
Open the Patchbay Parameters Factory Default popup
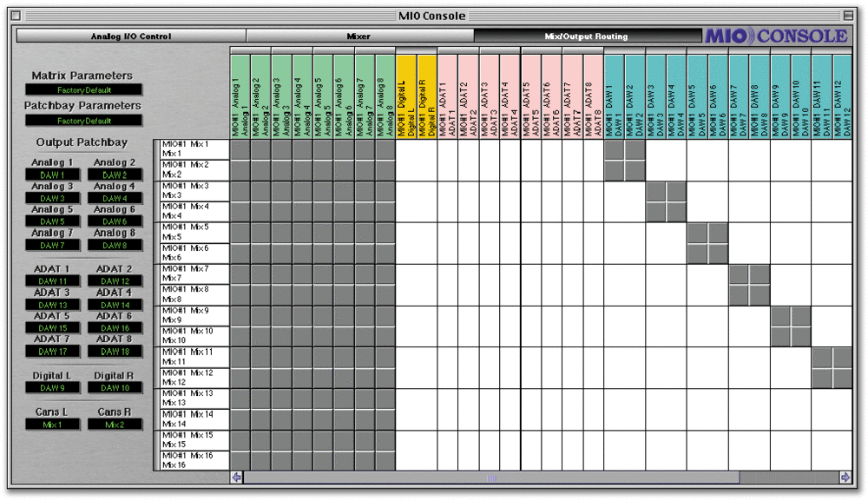click(83, 121)
